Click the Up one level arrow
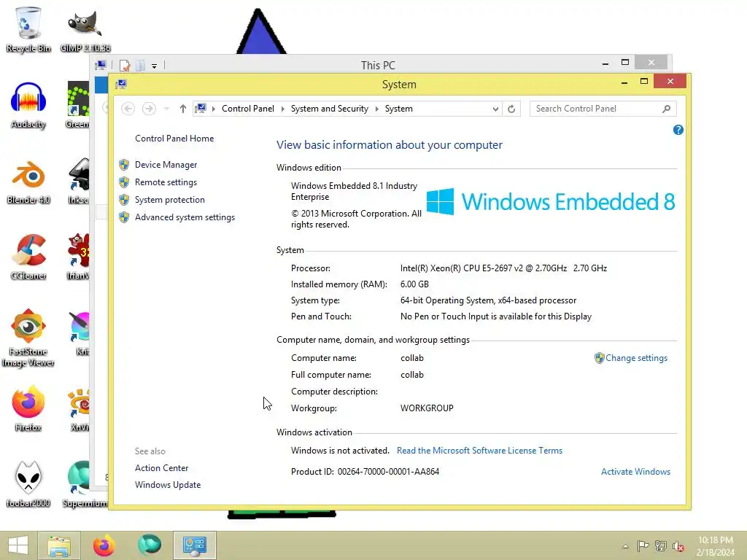 pyautogui.click(x=182, y=109)
